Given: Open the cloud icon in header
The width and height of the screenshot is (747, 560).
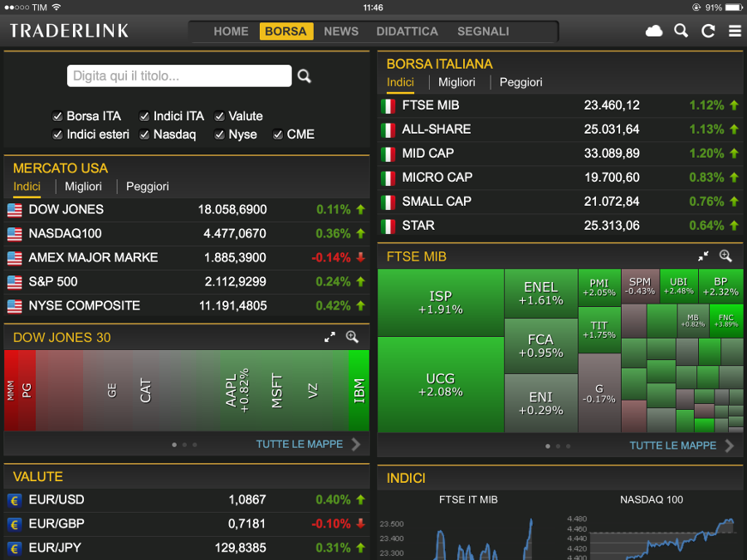Looking at the screenshot, I should (x=654, y=32).
